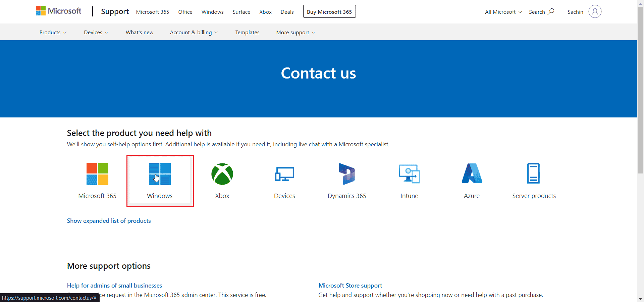Screen dimensions: 644x302
Task: Click the scrollbar up arrow
Action: [640, 3]
